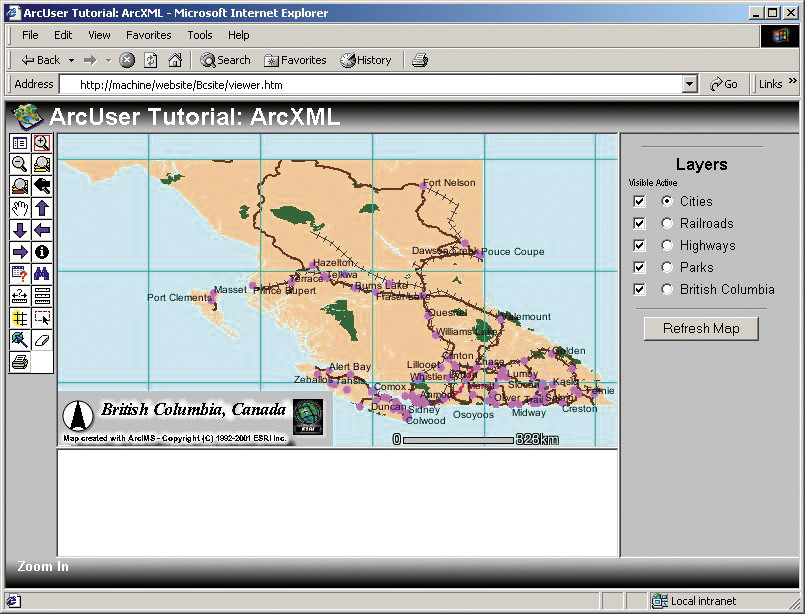Open the Favorites menu
This screenshot has width=805, height=614.
point(148,35)
